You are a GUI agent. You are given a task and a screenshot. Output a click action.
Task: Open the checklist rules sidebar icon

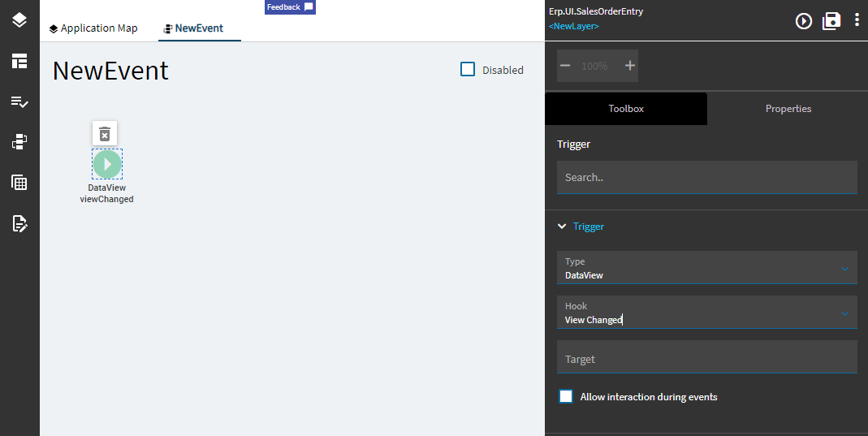pos(19,101)
